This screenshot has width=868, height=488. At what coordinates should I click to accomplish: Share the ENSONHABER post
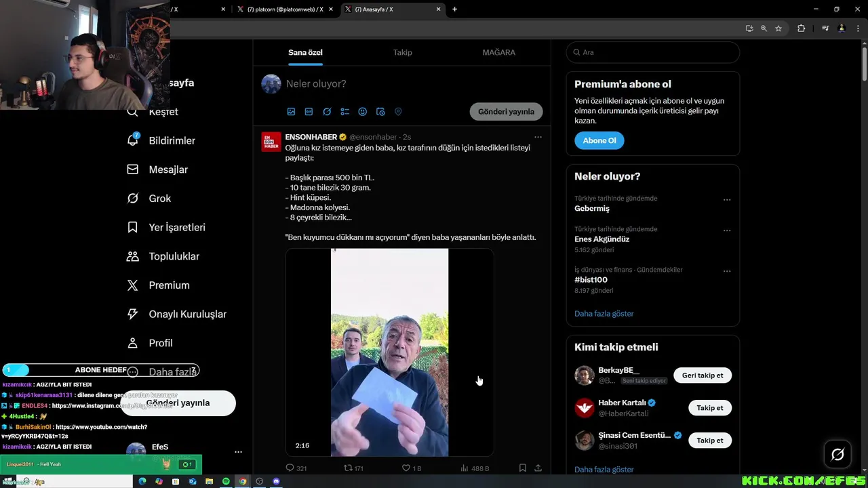[x=538, y=468]
